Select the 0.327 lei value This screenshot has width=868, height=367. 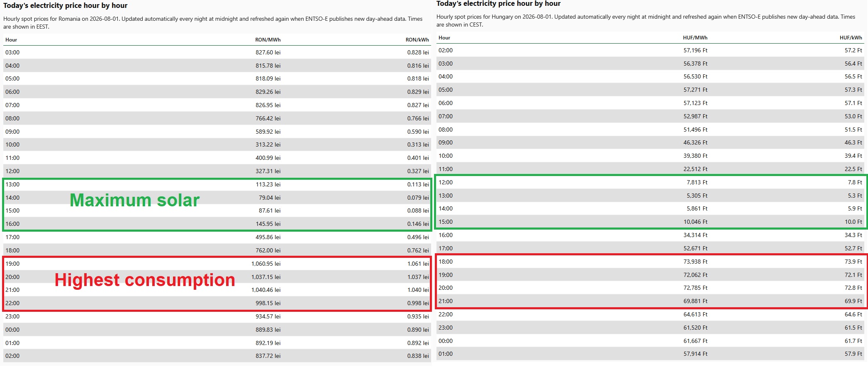pos(418,171)
